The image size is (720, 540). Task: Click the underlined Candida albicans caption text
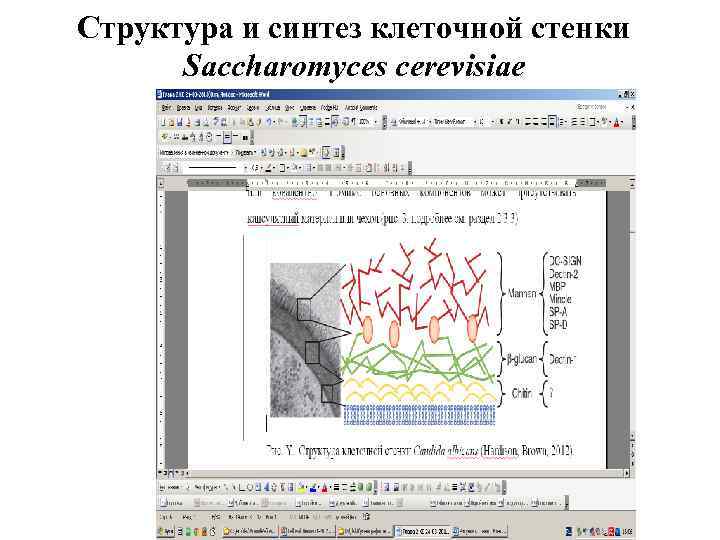446,450
